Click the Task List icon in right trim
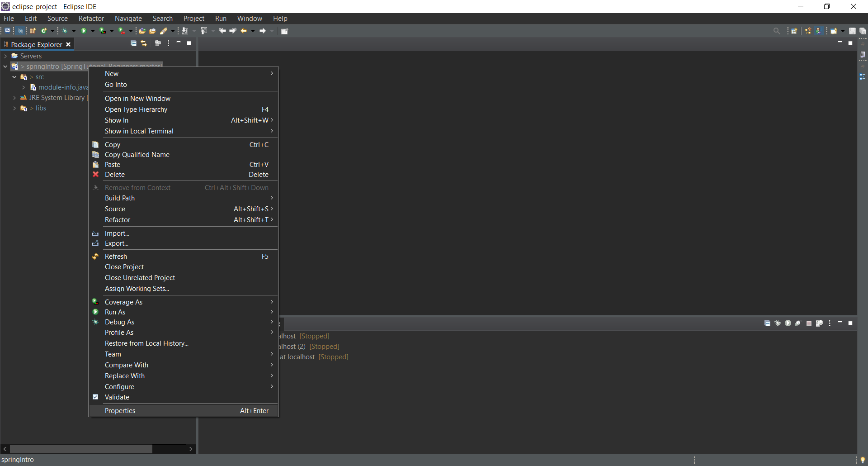868x466 pixels. point(863,55)
